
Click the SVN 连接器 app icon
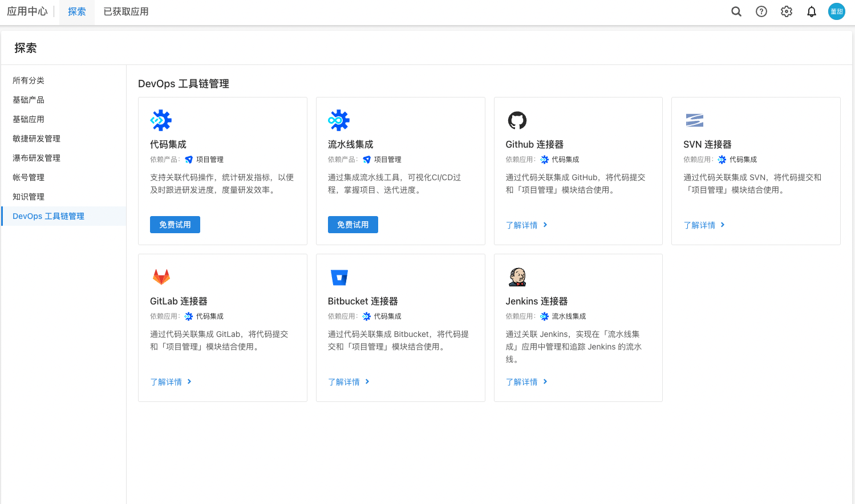[x=695, y=120]
